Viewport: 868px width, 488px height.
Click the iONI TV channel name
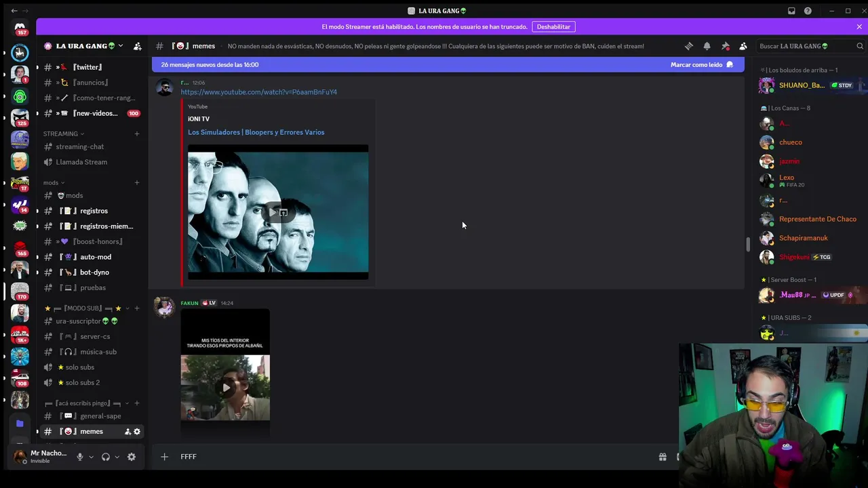(199, 119)
